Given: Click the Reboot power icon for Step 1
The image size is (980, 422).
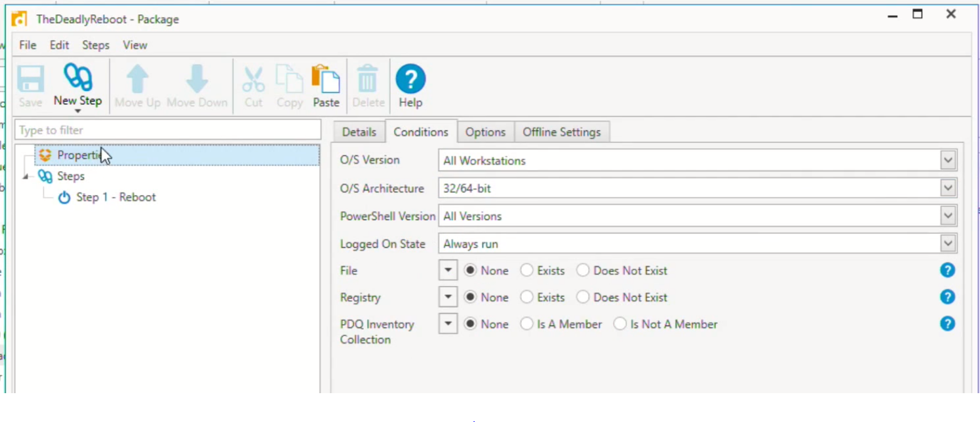Looking at the screenshot, I should pyautogui.click(x=64, y=198).
